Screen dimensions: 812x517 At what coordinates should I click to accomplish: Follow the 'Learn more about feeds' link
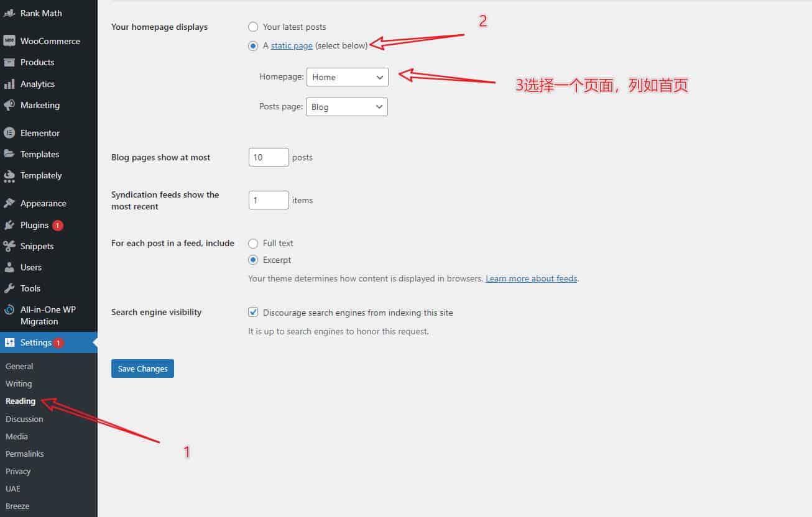tap(531, 279)
